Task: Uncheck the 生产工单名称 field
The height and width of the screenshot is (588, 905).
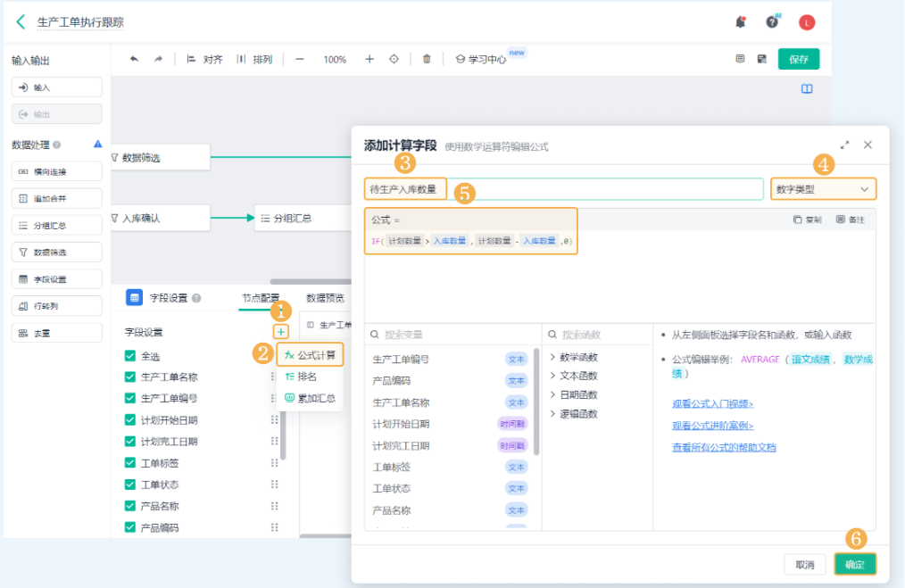Action: pyautogui.click(x=130, y=377)
